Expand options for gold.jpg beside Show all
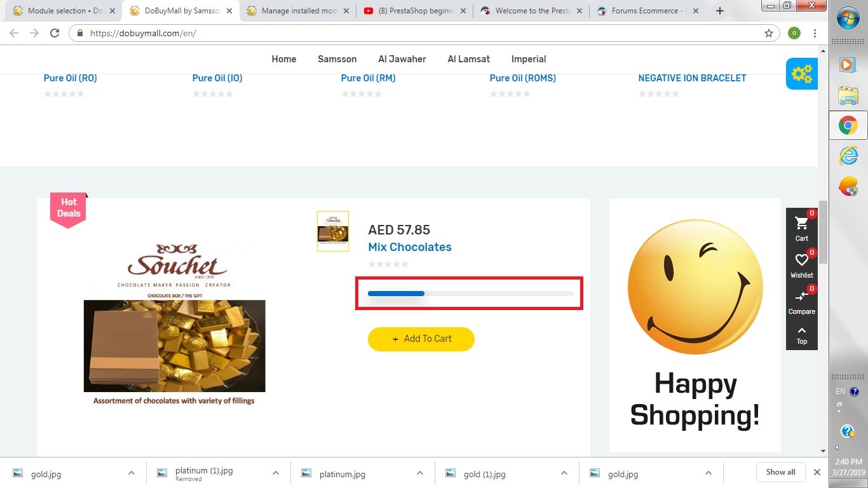Viewport: 868px width, 488px height. pos(709,473)
